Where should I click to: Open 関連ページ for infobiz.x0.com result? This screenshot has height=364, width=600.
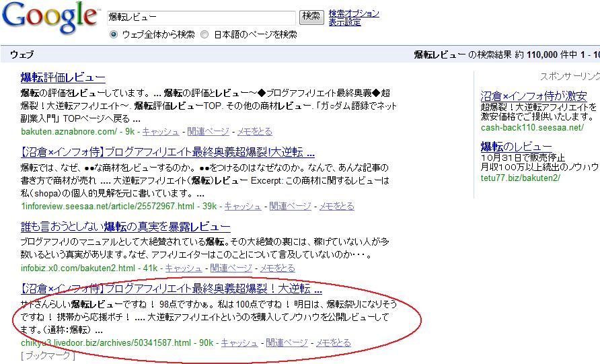pos(231,268)
